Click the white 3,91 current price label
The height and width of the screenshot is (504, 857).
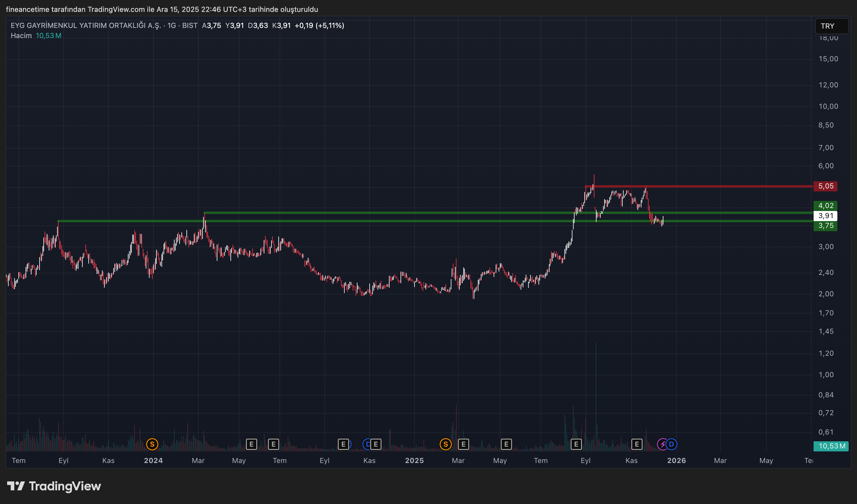pyautogui.click(x=825, y=216)
